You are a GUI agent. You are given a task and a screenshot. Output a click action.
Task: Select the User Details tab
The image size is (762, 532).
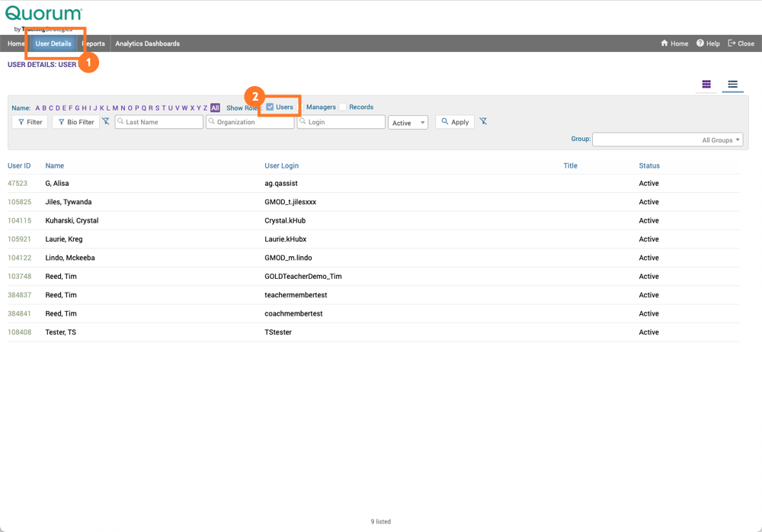pos(53,44)
